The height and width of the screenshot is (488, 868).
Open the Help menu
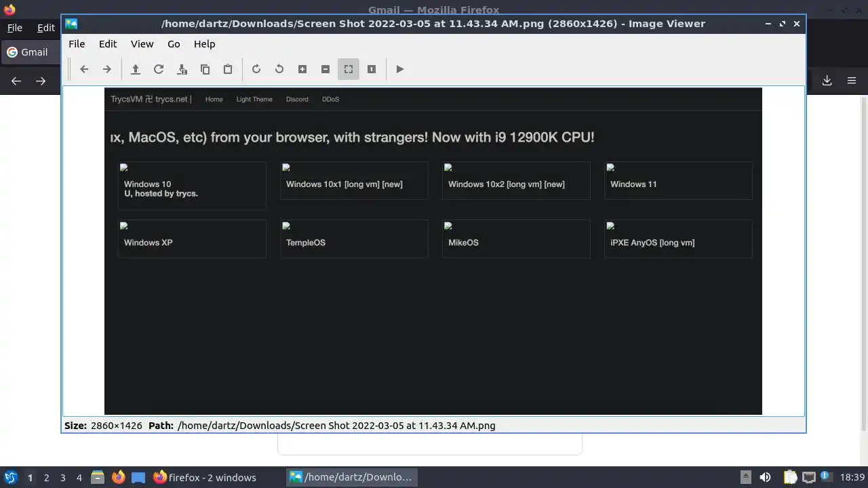point(204,44)
